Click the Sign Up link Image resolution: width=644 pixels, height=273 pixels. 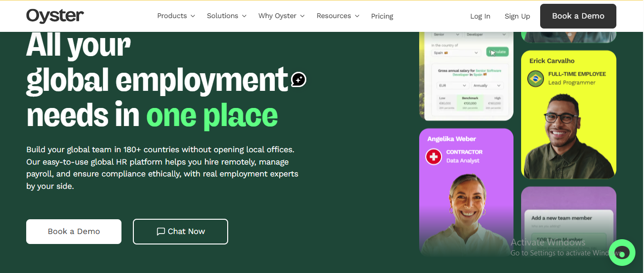(517, 16)
